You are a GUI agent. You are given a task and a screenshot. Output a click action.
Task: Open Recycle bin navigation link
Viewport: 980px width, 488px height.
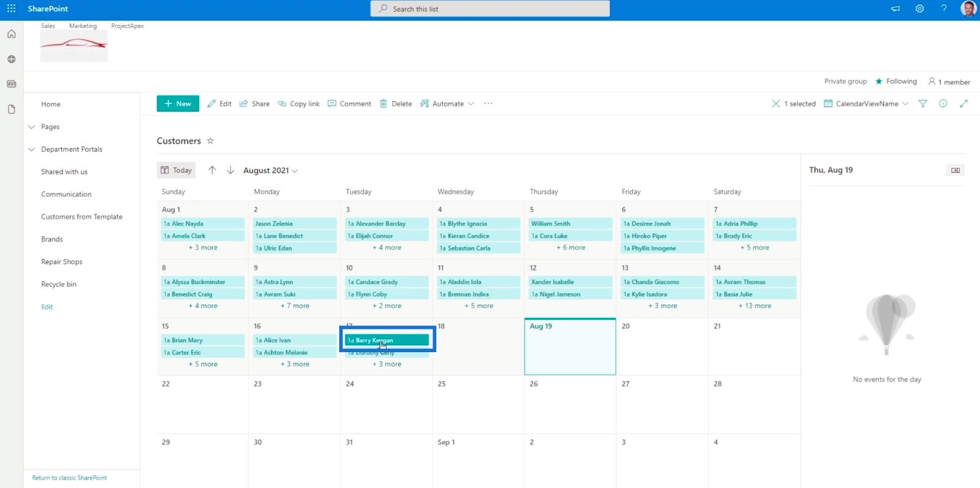pos(59,284)
